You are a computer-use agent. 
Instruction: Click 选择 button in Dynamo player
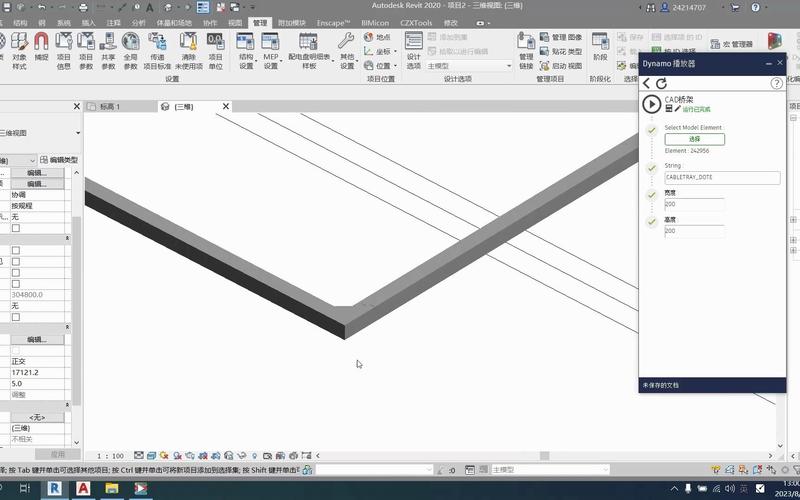(694, 139)
